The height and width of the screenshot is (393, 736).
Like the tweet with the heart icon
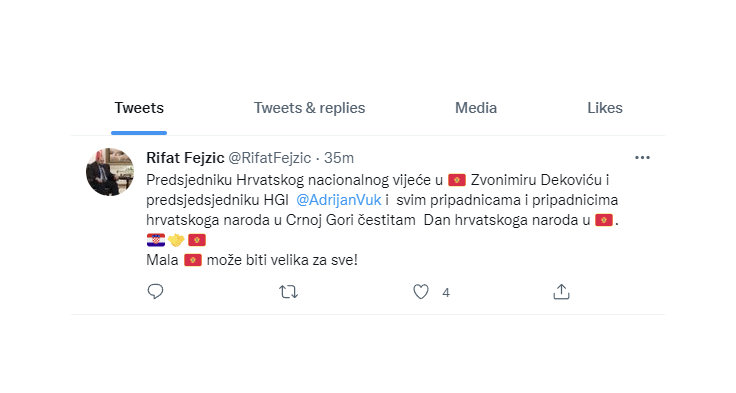pos(421,292)
